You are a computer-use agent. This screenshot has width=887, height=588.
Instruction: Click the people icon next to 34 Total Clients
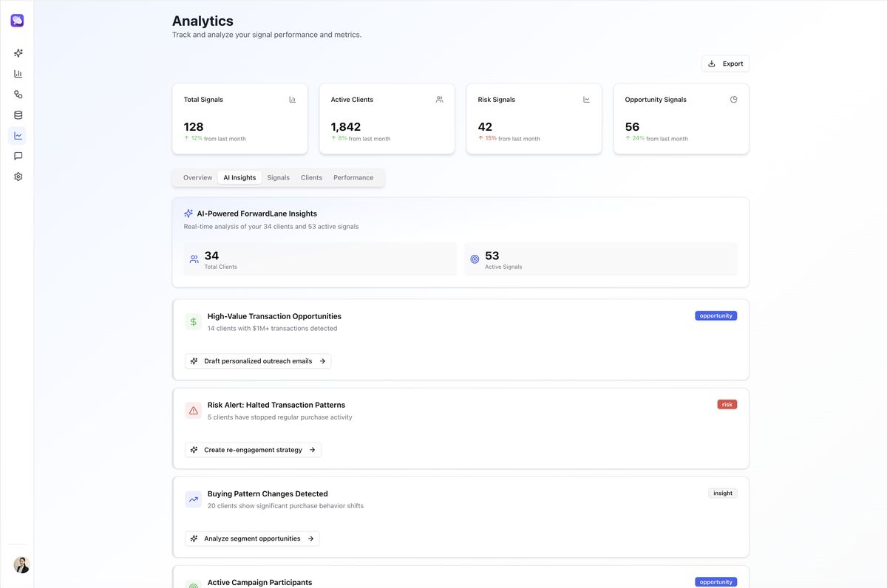pos(194,259)
